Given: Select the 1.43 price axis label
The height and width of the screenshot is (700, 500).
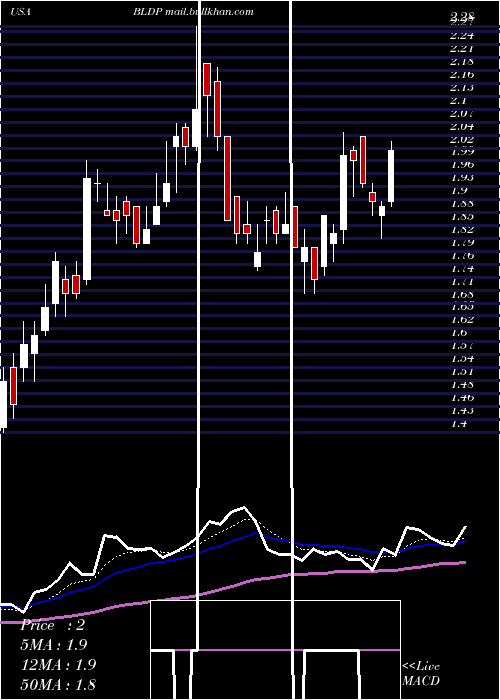Looking at the screenshot, I should 462,410.
